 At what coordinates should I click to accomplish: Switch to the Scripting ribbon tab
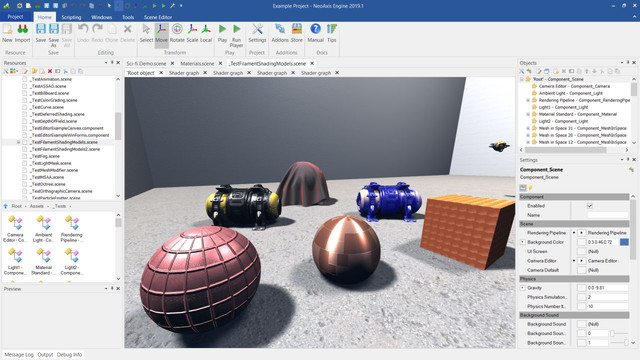[71, 17]
